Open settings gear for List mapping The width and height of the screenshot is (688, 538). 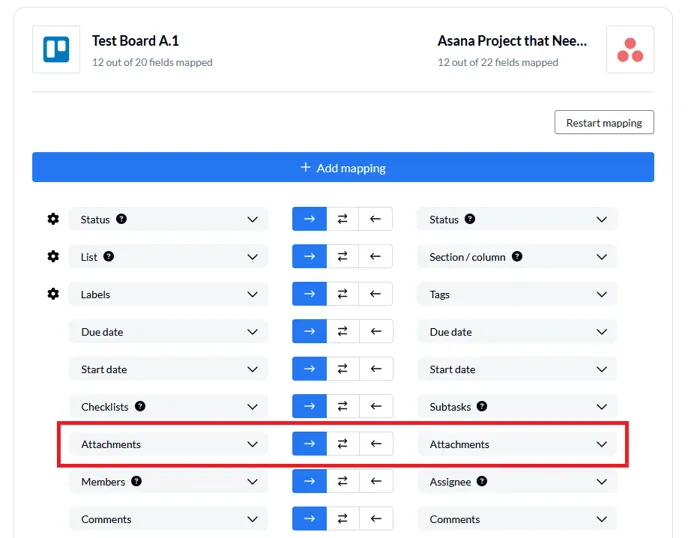point(53,257)
